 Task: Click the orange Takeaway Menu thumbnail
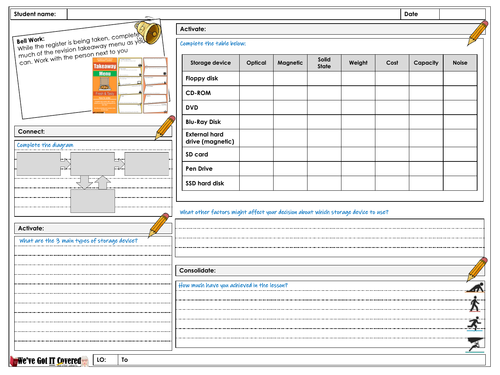coord(105,86)
